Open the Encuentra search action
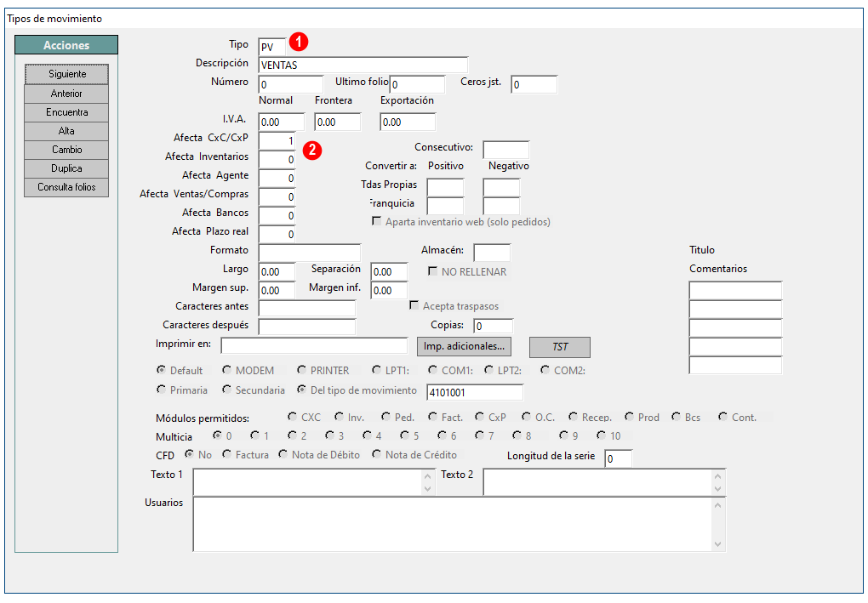 coord(66,112)
